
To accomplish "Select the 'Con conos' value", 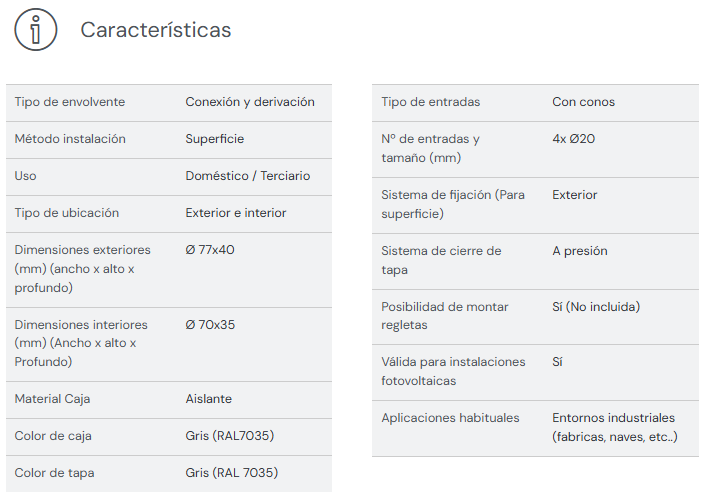I will coord(584,102).
